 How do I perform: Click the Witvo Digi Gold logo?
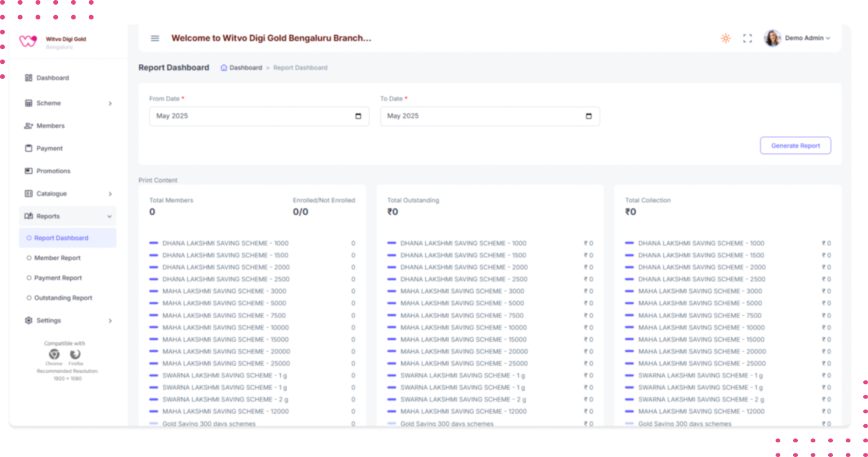(x=28, y=40)
